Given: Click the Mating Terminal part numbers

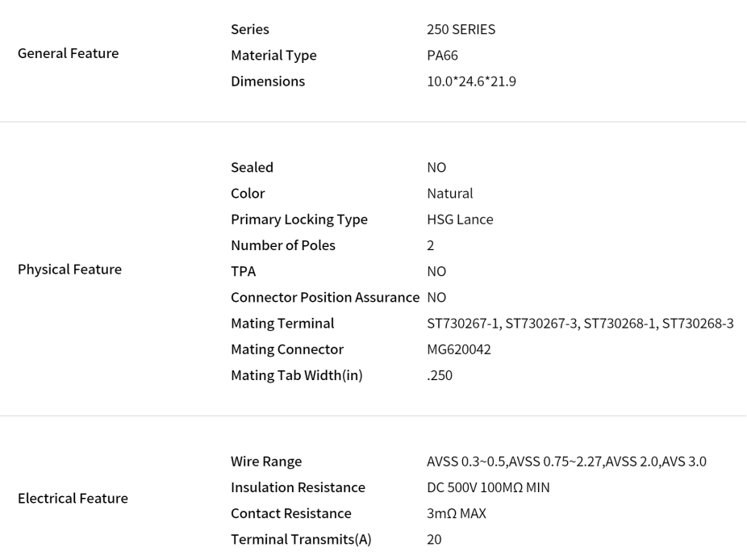Looking at the screenshot, I should (x=580, y=324).
